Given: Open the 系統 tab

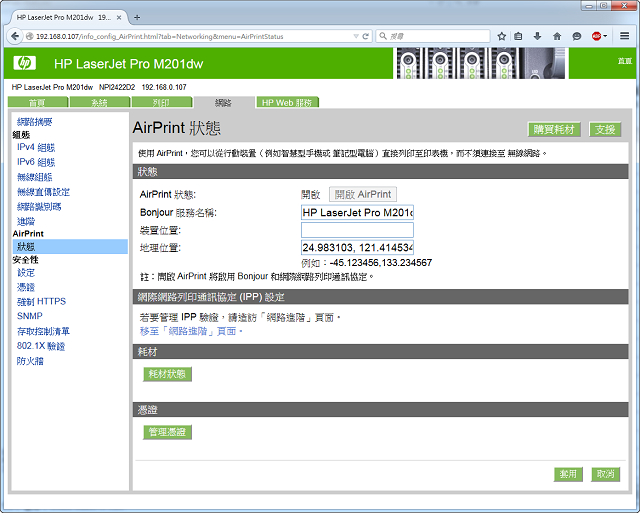Looking at the screenshot, I should pos(99,103).
